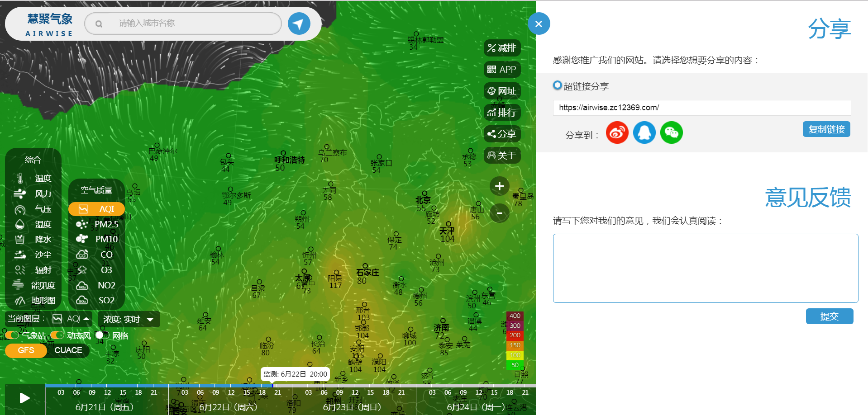The image size is (868, 415).
Task: Select the AQI air quality layer
Action: click(x=96, y=209)
